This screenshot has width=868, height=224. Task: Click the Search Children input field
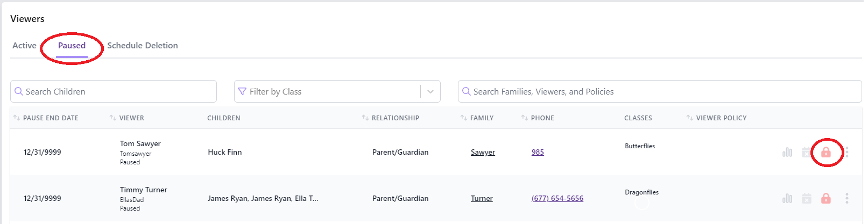(114, 91)
